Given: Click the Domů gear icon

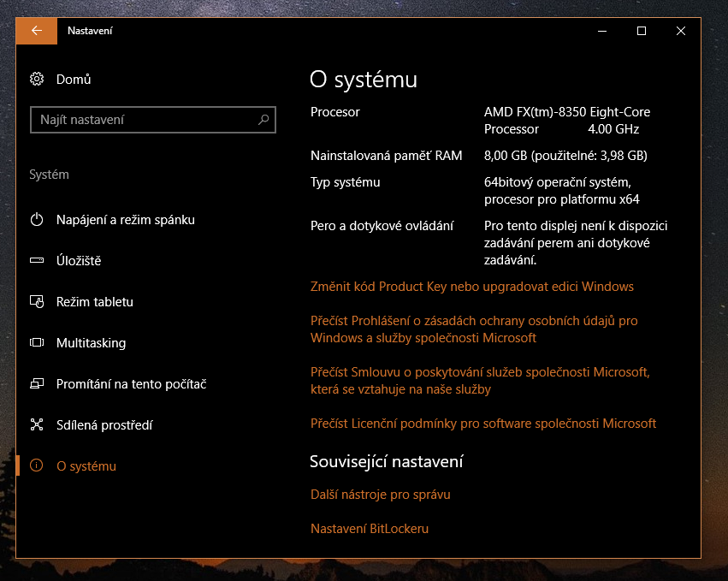Looking at the screenshot, I should point(37,80).
